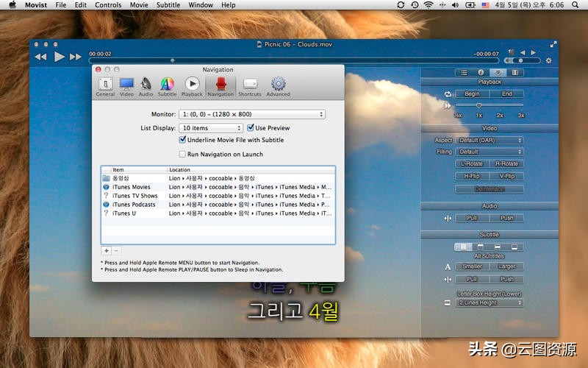Viewport: 588px width, 368px height.
Task: Enable Run Navigation on Launch
Action: point(183,154)
